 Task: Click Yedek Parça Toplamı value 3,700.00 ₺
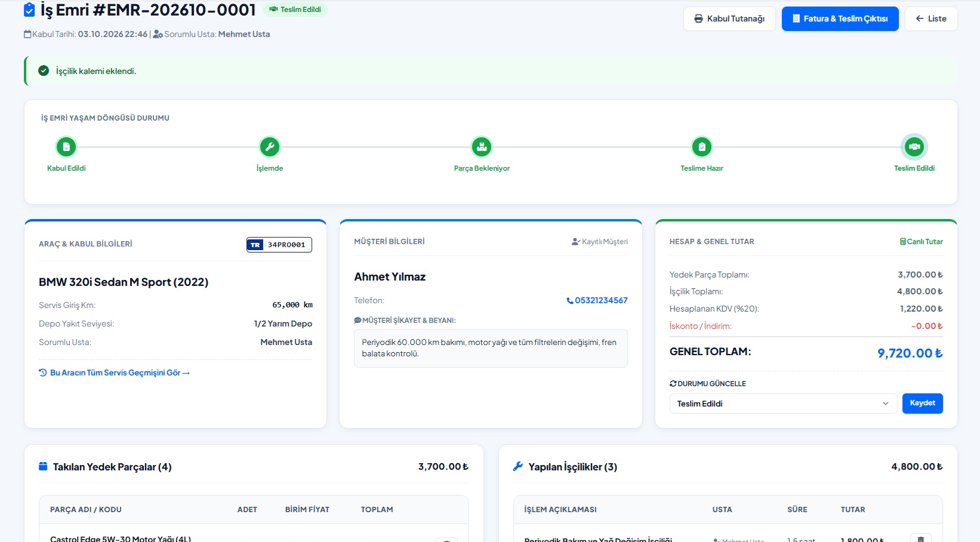point(920,275)
